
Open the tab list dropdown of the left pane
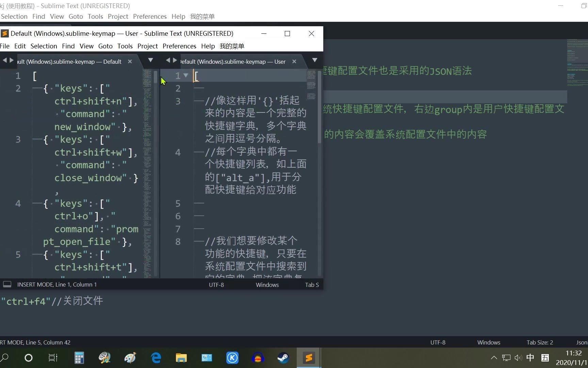click(x=150, y=60)
